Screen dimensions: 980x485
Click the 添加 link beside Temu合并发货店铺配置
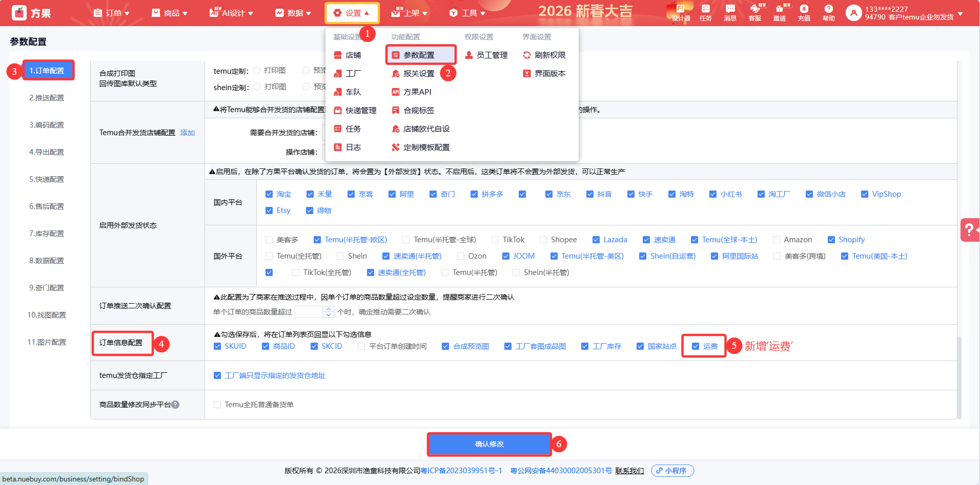[x=188, y=133]
